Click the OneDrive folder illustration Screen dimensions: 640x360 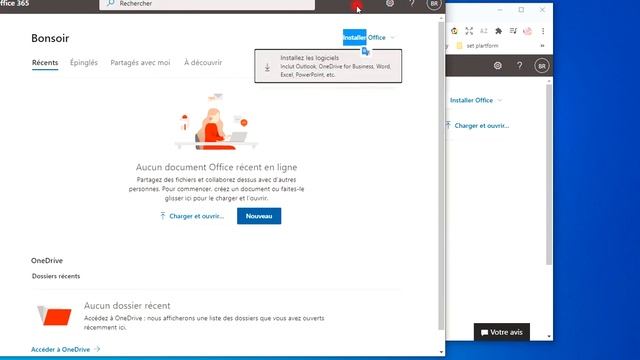[x=54, y=316]
